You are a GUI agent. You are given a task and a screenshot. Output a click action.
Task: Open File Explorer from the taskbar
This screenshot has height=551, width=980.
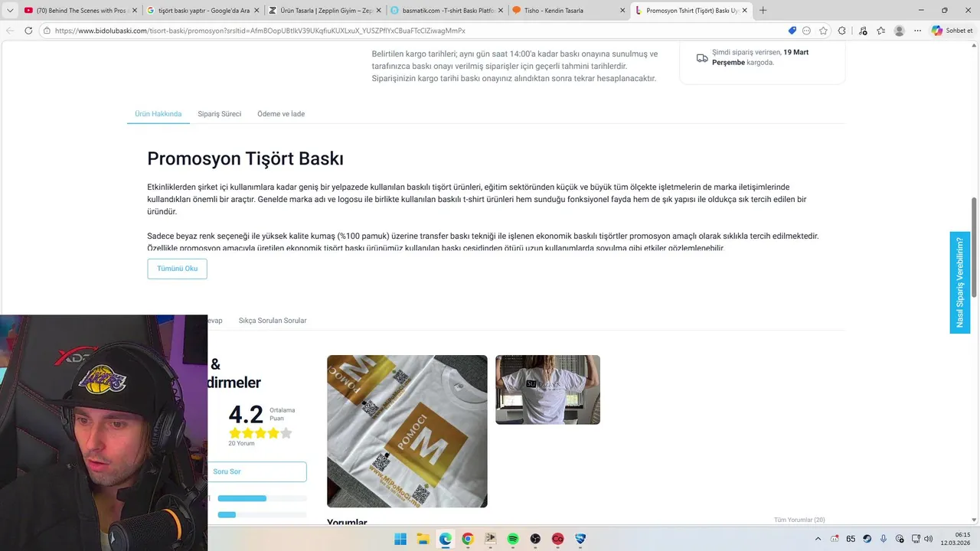click(x=423, y=539)
